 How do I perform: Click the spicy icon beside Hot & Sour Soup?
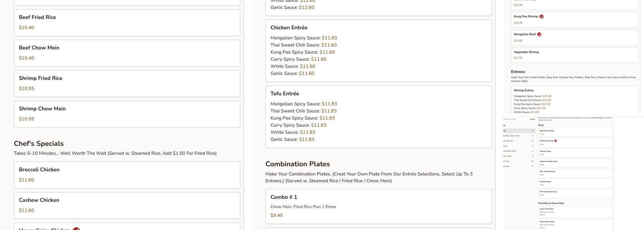click(x=556, y=141)
